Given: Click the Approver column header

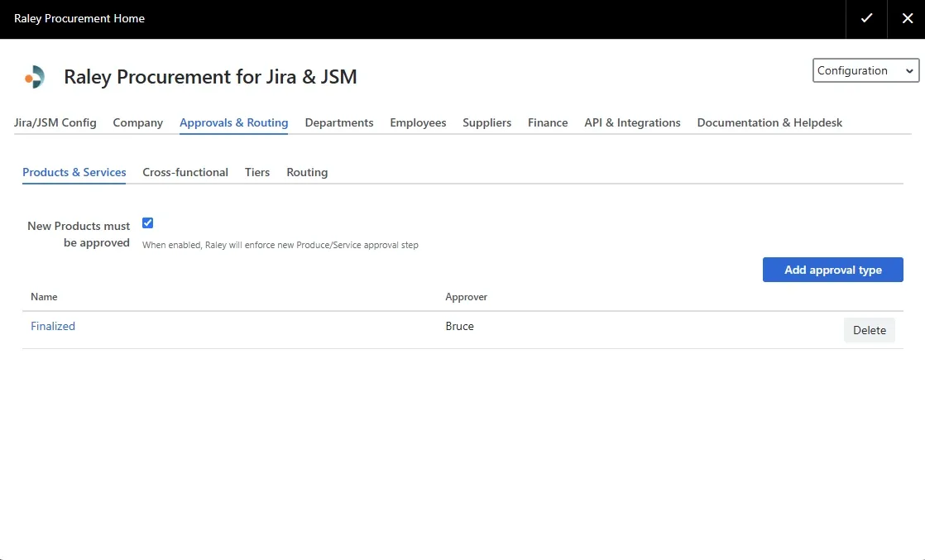Looking at the screenshot, I should tap(466, 297).
